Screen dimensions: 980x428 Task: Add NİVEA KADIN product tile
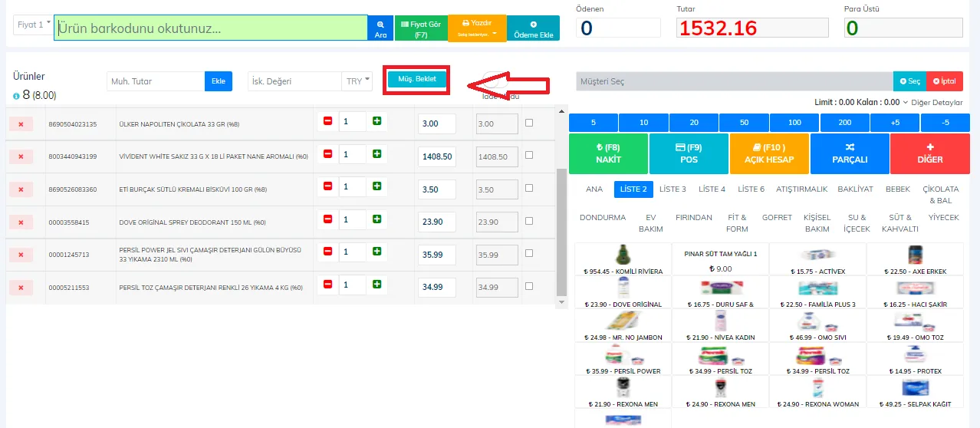pos(720,325)
